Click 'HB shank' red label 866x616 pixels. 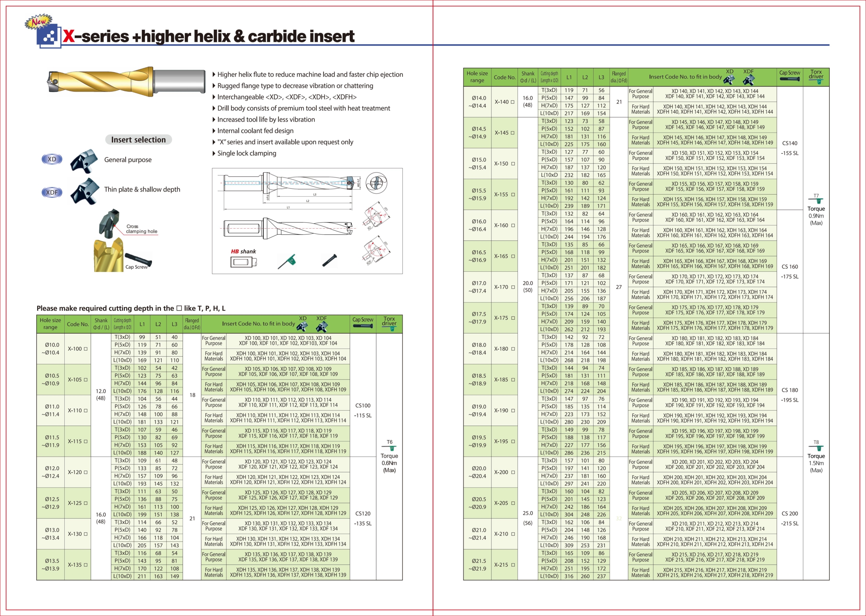[243, 251]
